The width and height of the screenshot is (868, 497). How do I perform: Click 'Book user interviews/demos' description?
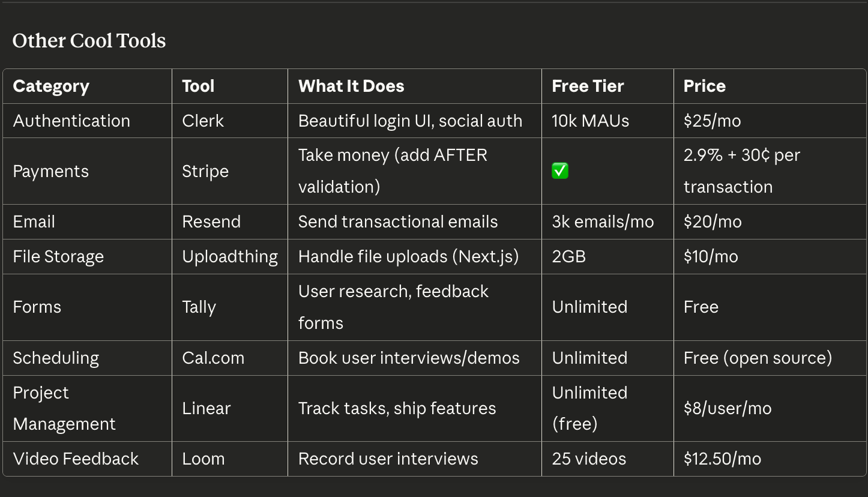(x=409, y=358)
